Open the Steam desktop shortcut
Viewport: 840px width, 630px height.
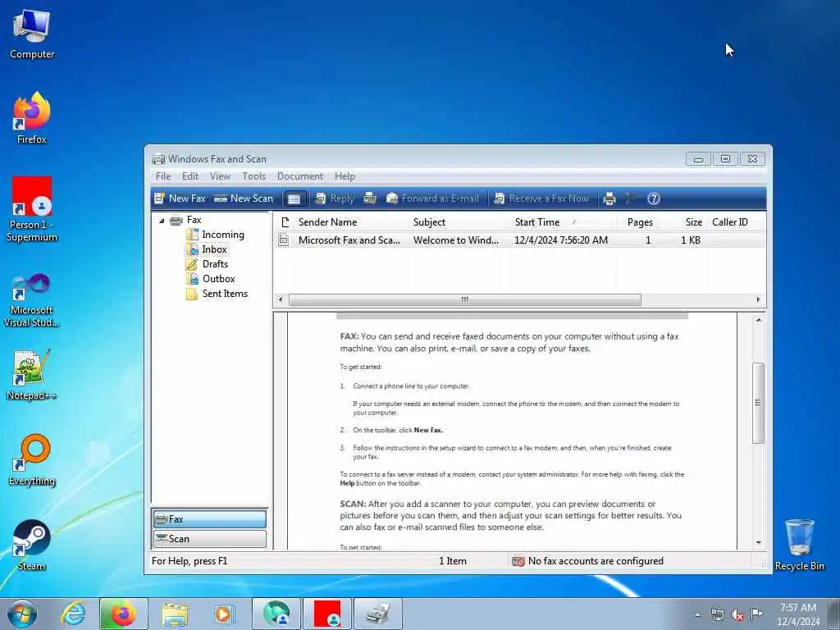pos(32,546)
